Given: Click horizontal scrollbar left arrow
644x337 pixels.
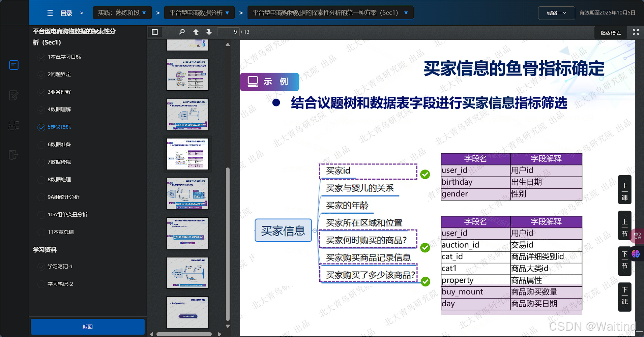Looking at the screenshot, I should tap(151, 334).
